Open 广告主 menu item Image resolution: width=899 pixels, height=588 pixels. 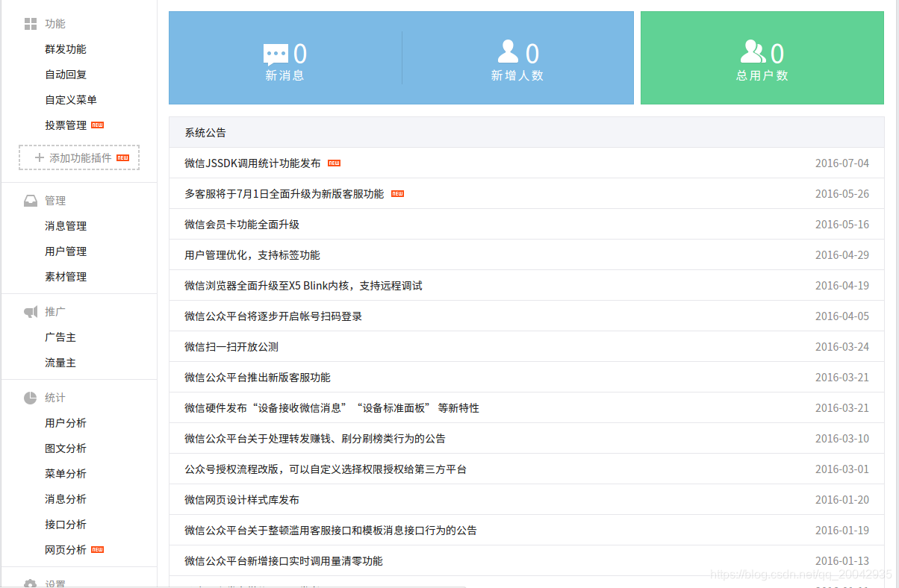tap(60, 337)
